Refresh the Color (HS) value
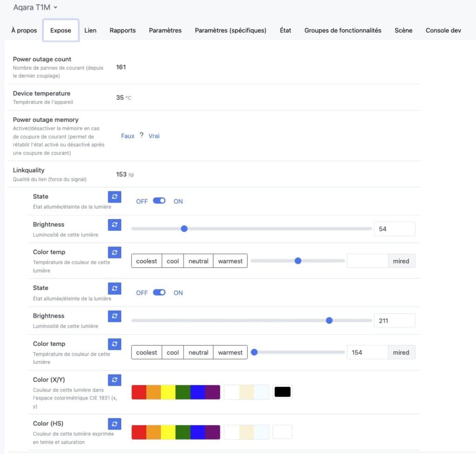The image size is (476, 454). (x=114, y=424)
